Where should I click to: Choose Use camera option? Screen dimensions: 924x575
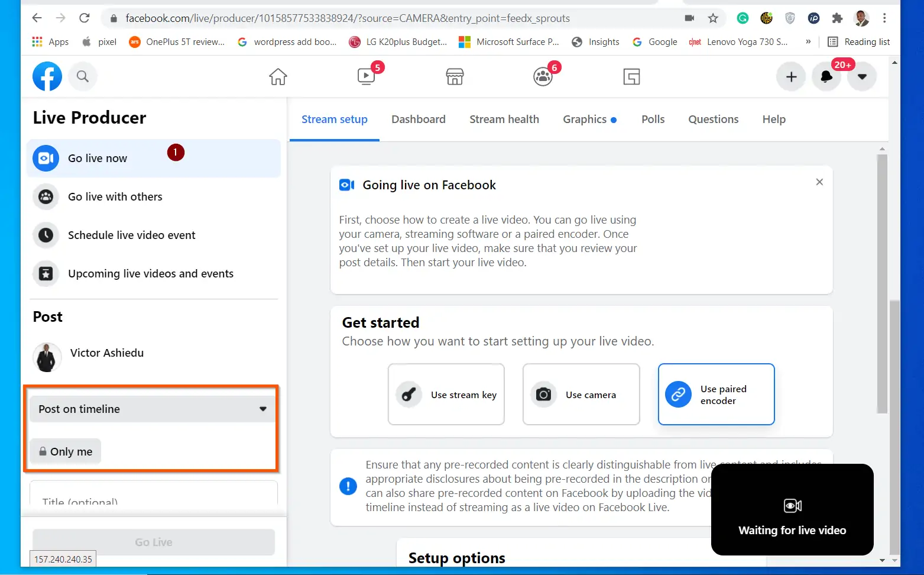(x=581, y=395)
